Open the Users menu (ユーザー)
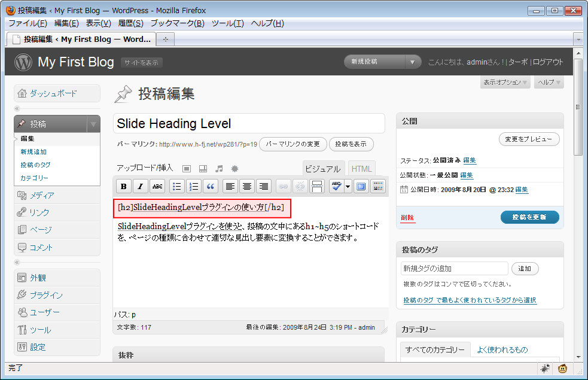This screenshot has width=588, height=380. 57,312
